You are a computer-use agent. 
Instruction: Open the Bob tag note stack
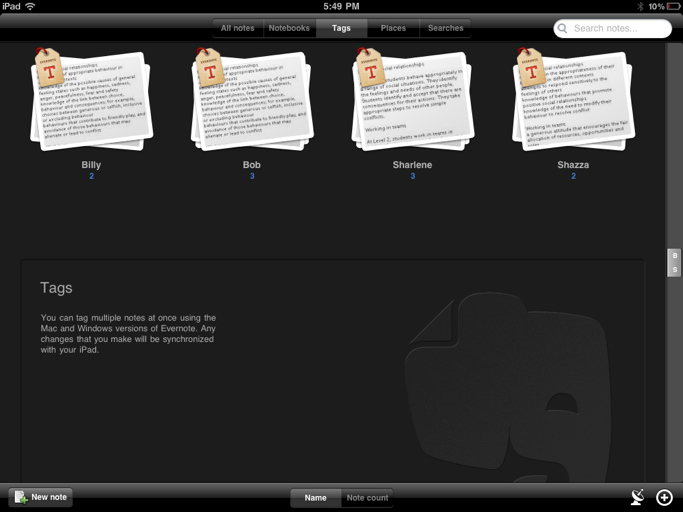tap(252, 99)
